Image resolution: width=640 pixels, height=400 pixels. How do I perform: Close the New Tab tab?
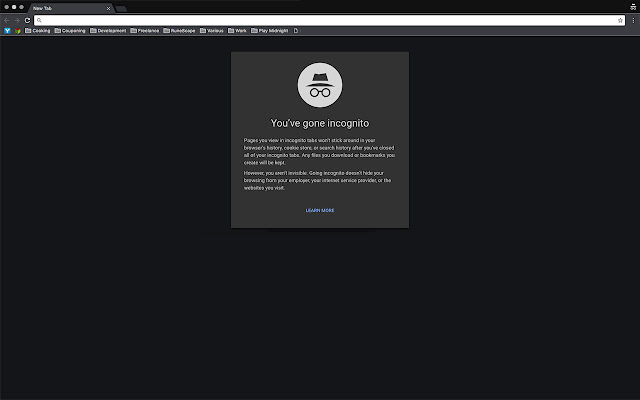click(x=108, y=8)
